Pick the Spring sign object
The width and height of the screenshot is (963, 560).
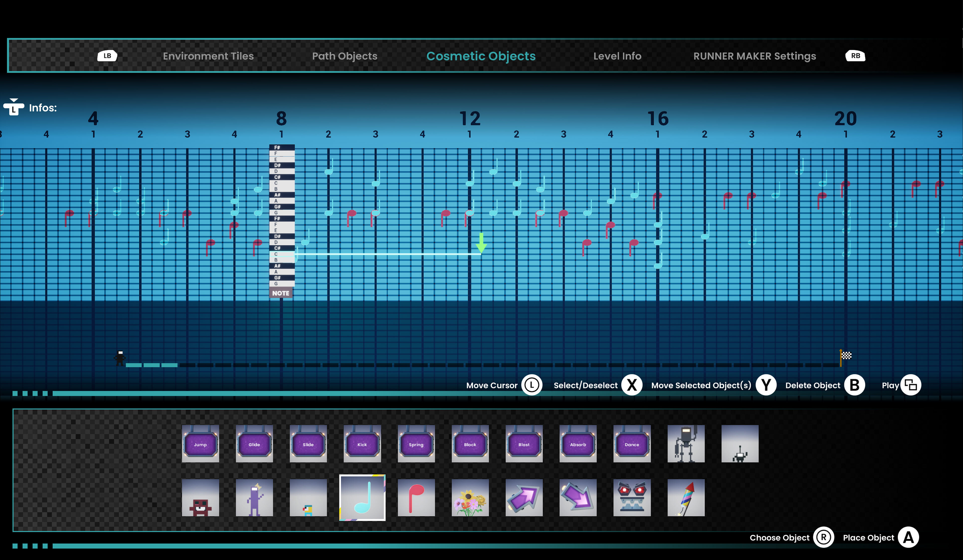[416, 444]
